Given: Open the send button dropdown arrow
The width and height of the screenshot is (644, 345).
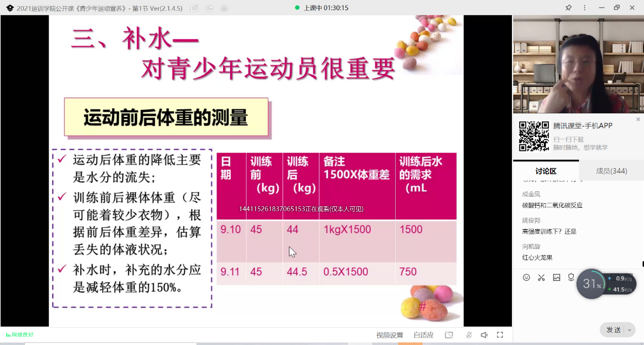Looking at the screenshot, I should 630,330.
